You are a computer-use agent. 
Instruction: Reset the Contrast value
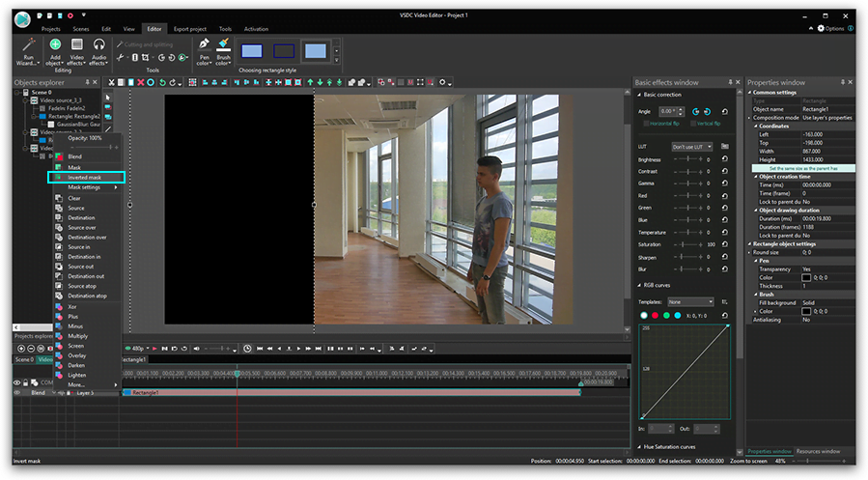click(x=725, y=171)
